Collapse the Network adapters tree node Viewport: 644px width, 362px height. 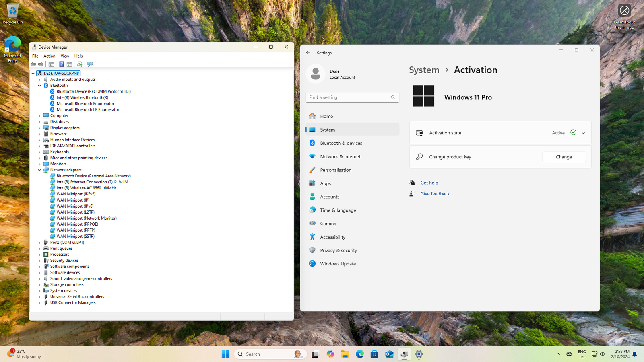coord(39,170)
